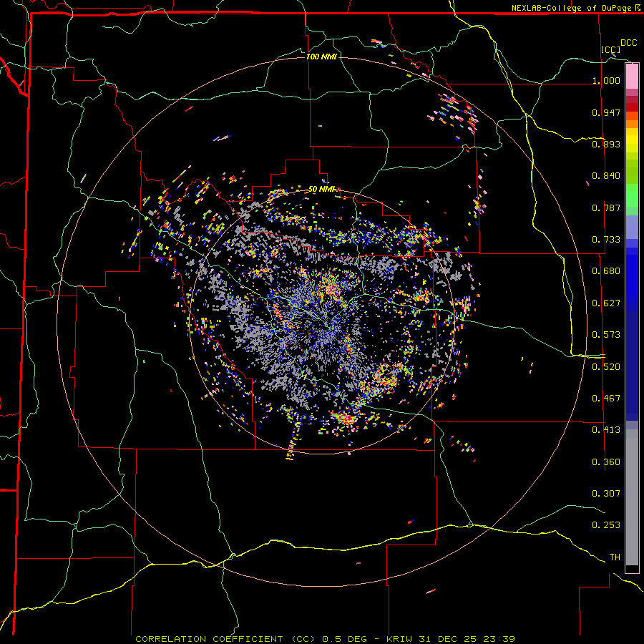The image size is (644, 644).
Task: Click the Correlation Coefficient caption at bottom
Action: coord(325,639)
